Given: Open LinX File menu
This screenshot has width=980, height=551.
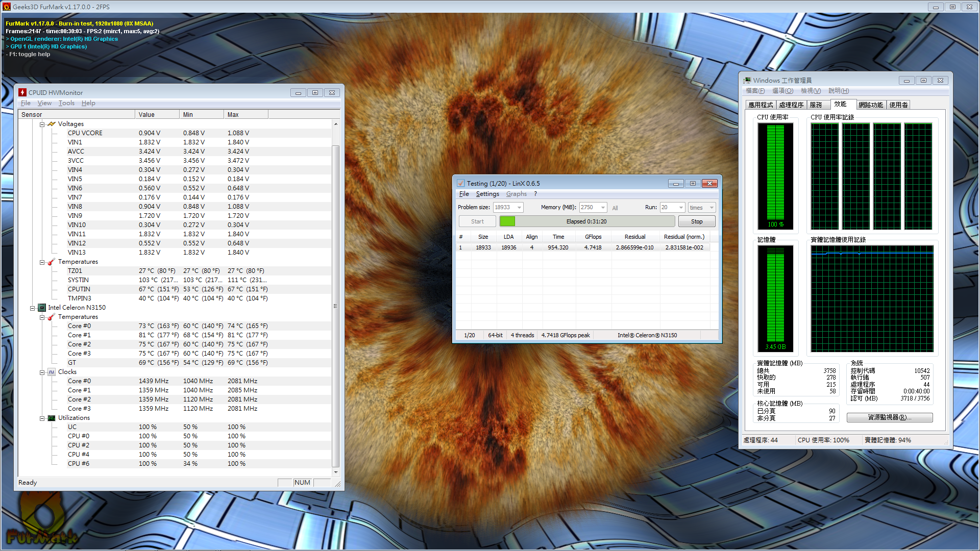Looking at the screenshot, I should (464, 194).
